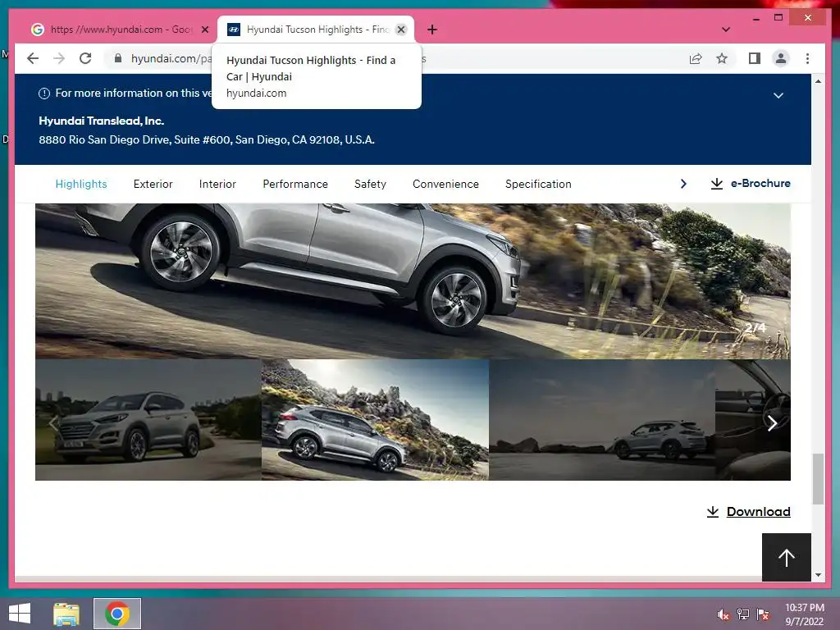
Task: Open the Chrome profile avatar
Action: 781,58
